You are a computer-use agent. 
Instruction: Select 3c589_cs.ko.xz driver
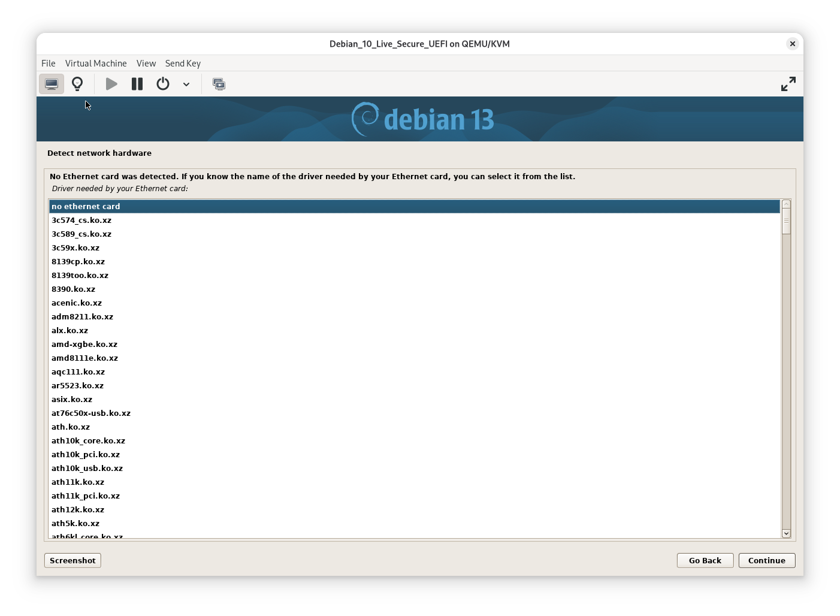[414, 234]
